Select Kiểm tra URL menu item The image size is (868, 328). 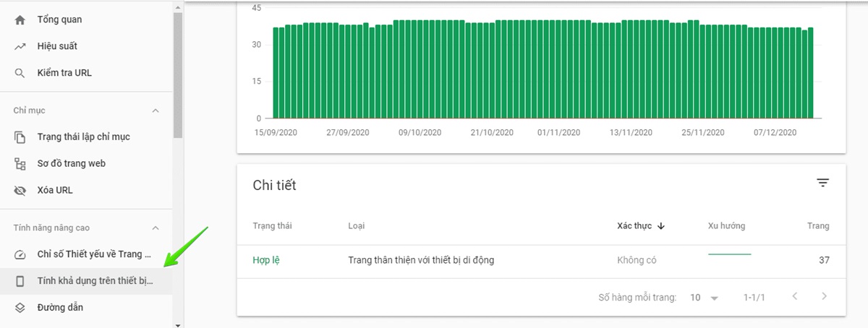pyautogui.click(x=64, y=73)
